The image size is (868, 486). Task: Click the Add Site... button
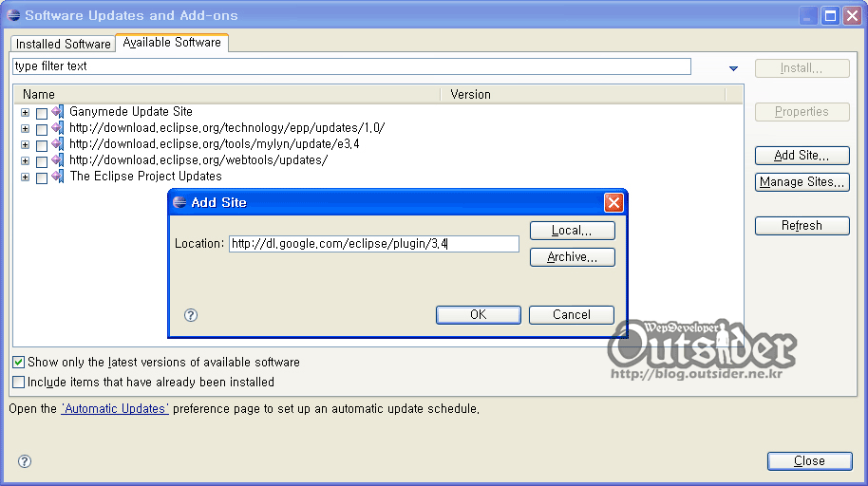[x=802, y=156]
